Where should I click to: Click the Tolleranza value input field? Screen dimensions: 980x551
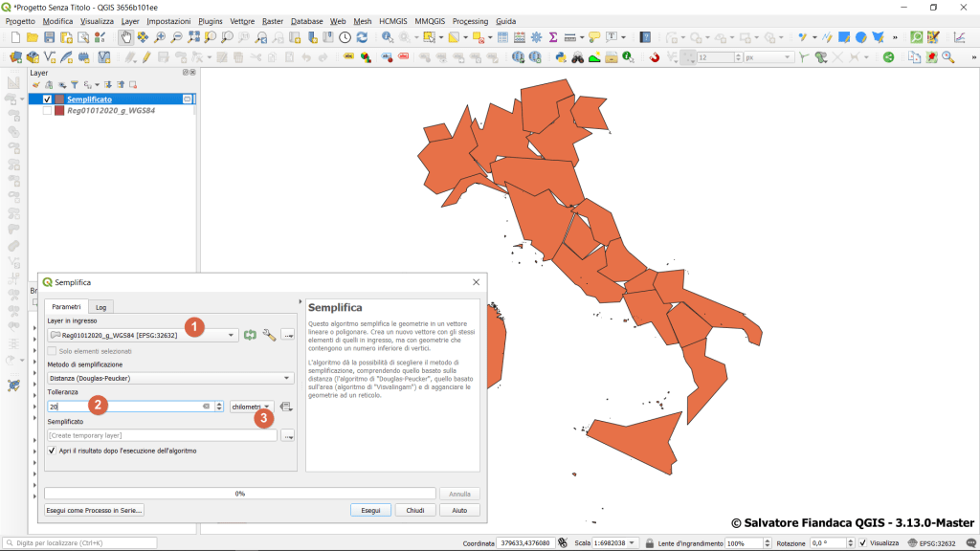point(124,407)
